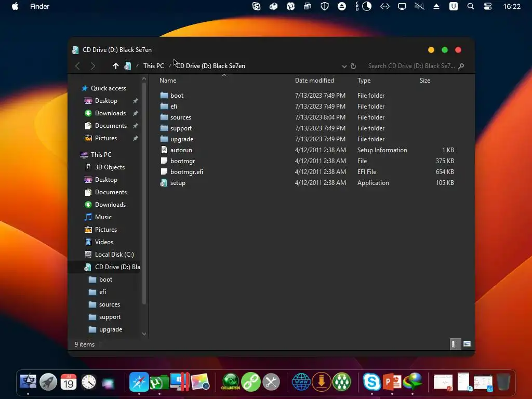
Task: Sort files by Date modified column
Action: click(314, 81)
